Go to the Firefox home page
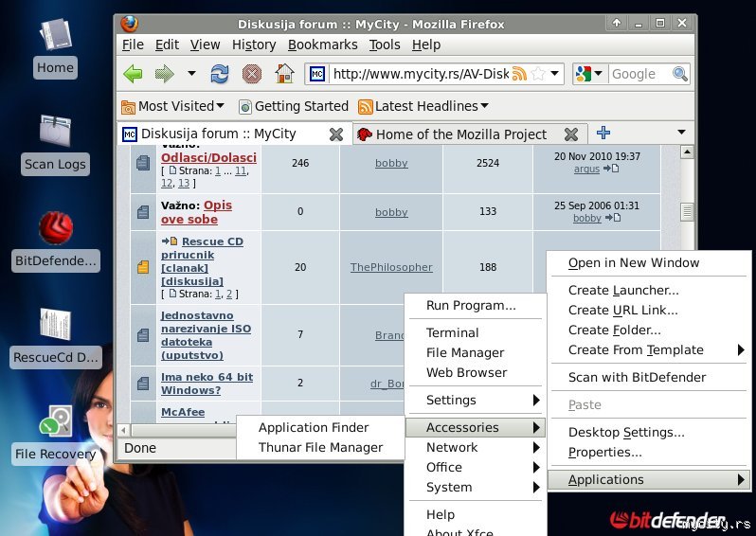Viewport: 756px width, 536px height. click(284, 74)
